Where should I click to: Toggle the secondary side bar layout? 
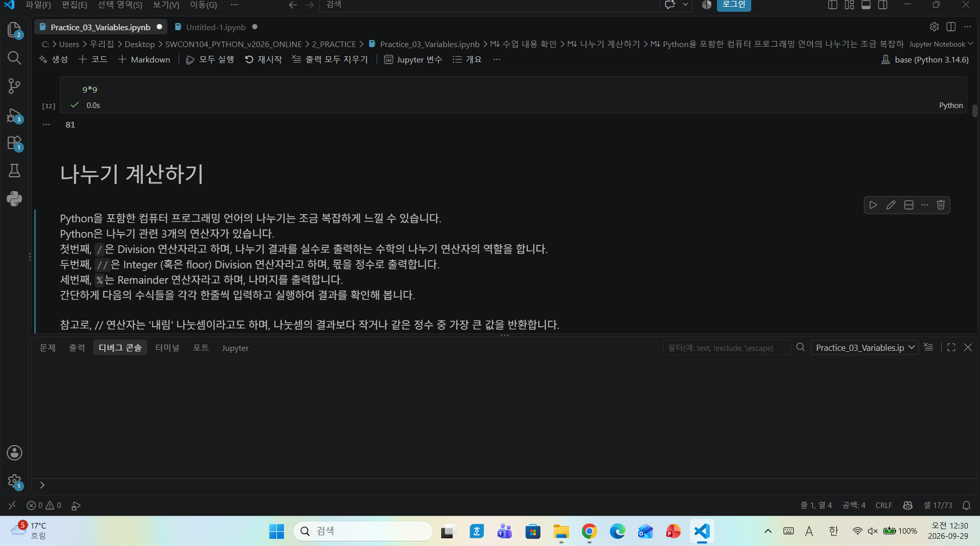pos(883,5)
